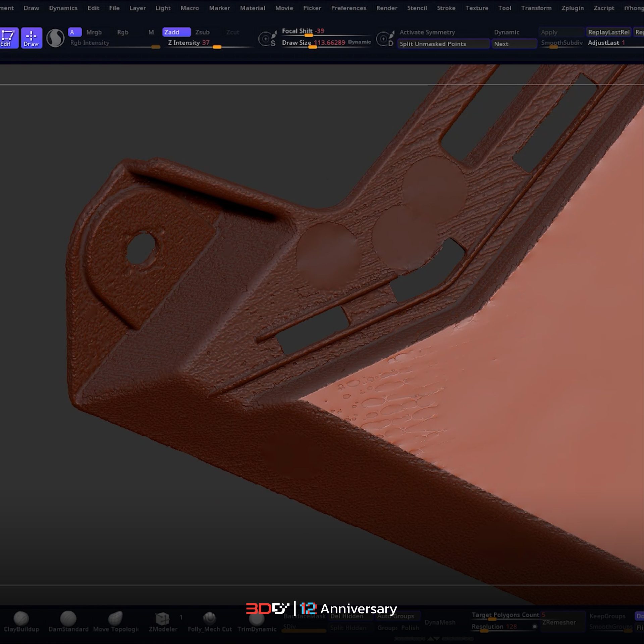Open the Preferences menu
The image size is (644, 644).
[x=348, y=8]
